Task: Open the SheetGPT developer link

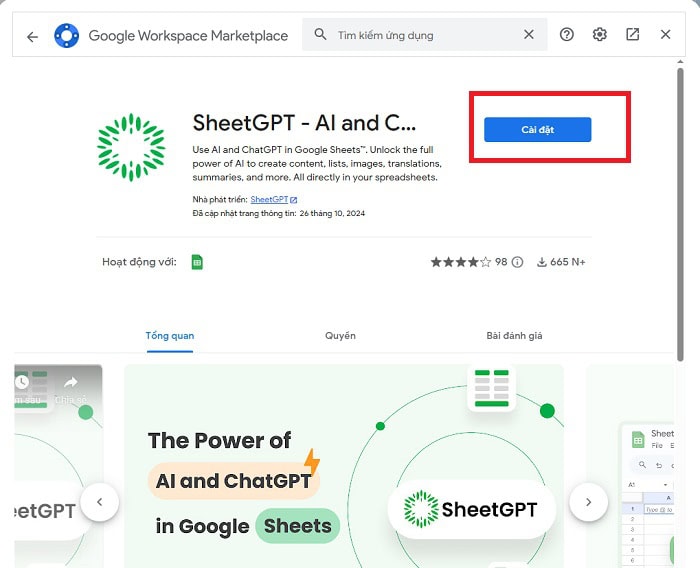Action: [x=268, y=200]
